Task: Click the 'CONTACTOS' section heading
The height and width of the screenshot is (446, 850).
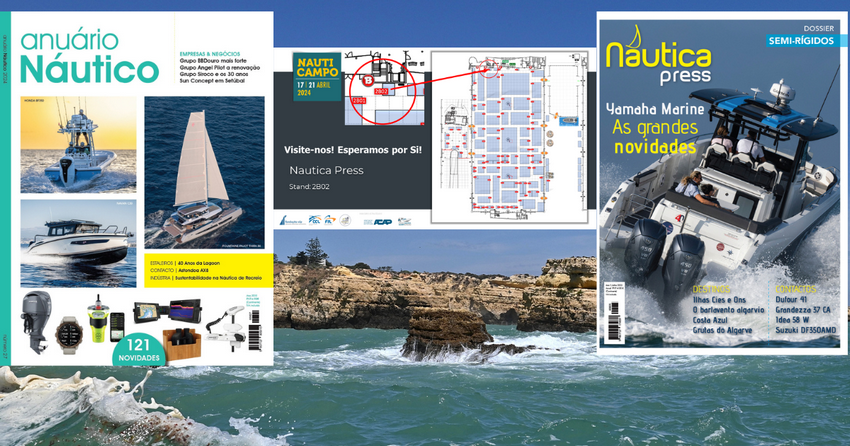Action: 795,289
